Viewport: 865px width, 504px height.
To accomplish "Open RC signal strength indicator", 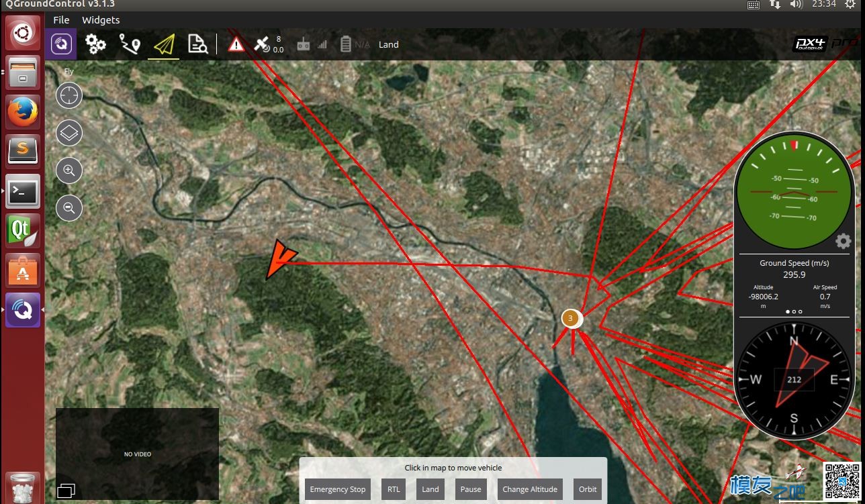I will tap(312, 44).
